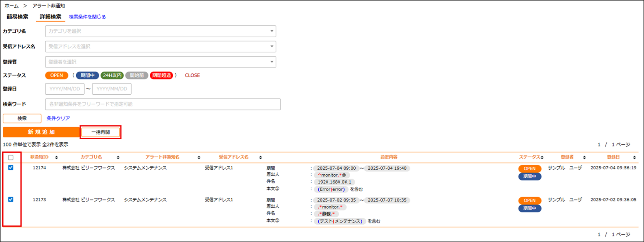Click the ^monitor.*@ sender pattern

point(332,175)
